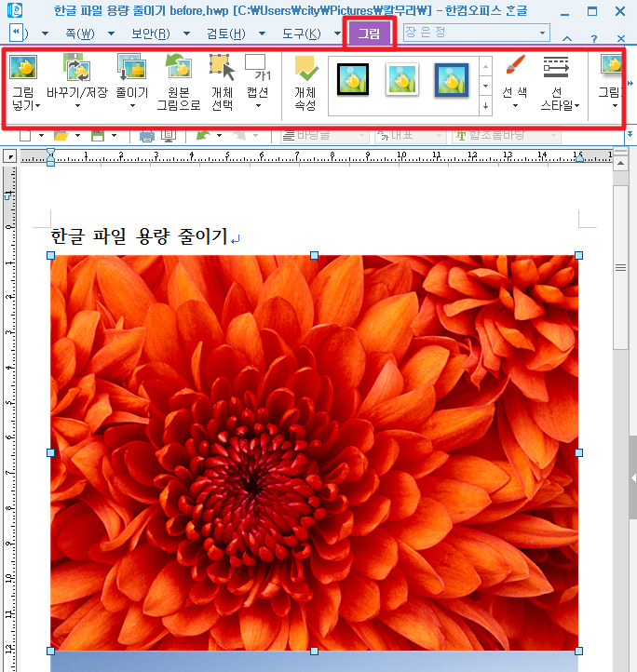Open the 쪽(W) menu
Screen dimensions: 637x672
click(x=80, y=34)
